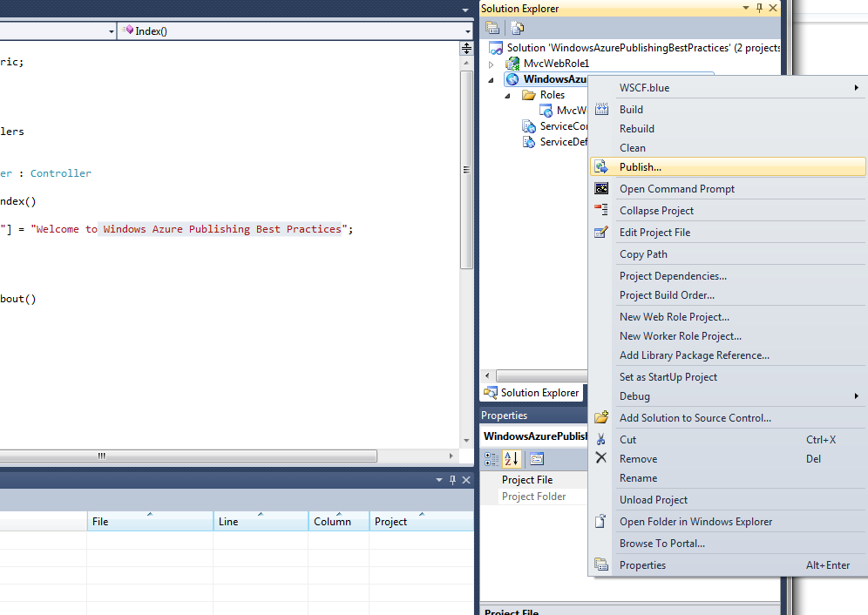Click Solution Explorer Properties toolbar icon
The width and height of the screenshot is (868, 615).
coord(492,28)
